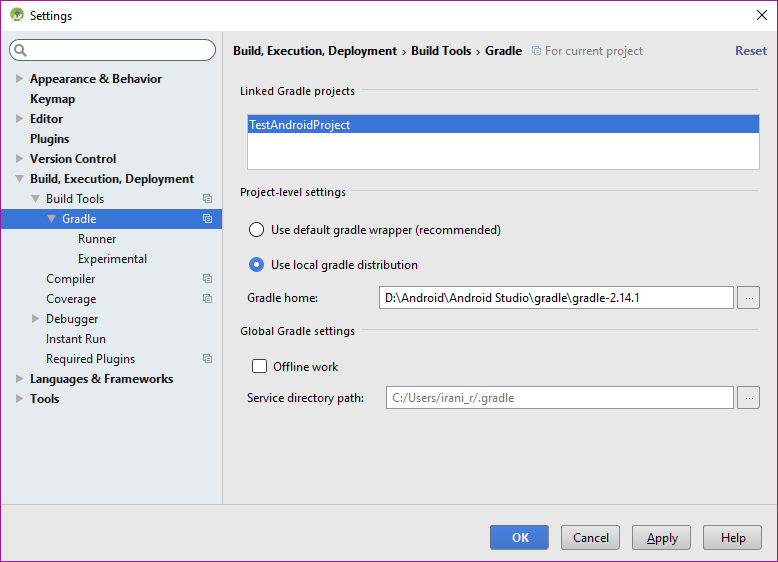Open Experimental settings under Gradle
This screenshot has width=778, height=562.
click(x=112, y=258)
